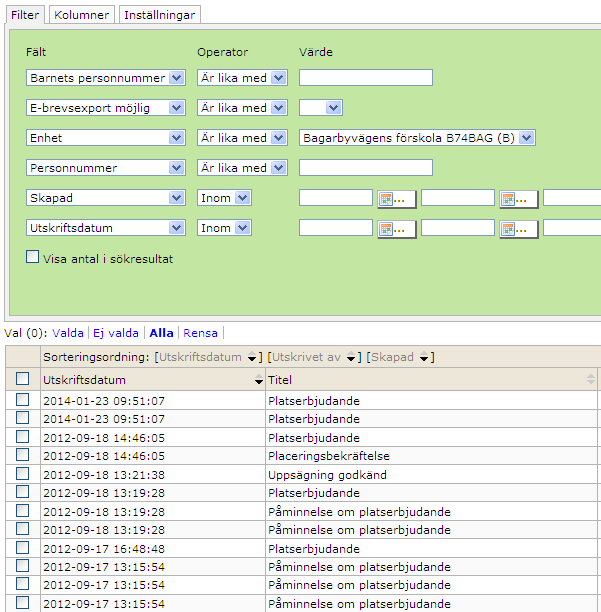Check the select-all checkbox in table header
Image resolution: width=601 pixels, height=612 pixels.
23,379
